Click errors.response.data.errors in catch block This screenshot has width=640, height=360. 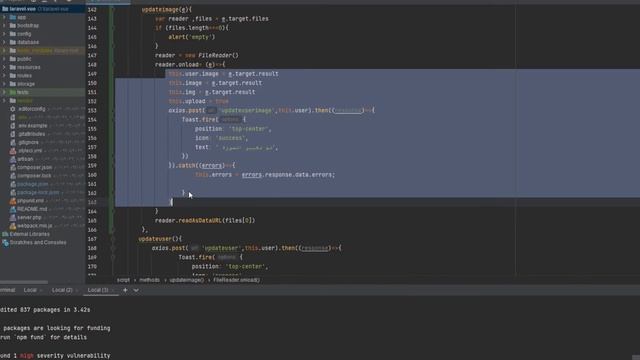point(288,175)
